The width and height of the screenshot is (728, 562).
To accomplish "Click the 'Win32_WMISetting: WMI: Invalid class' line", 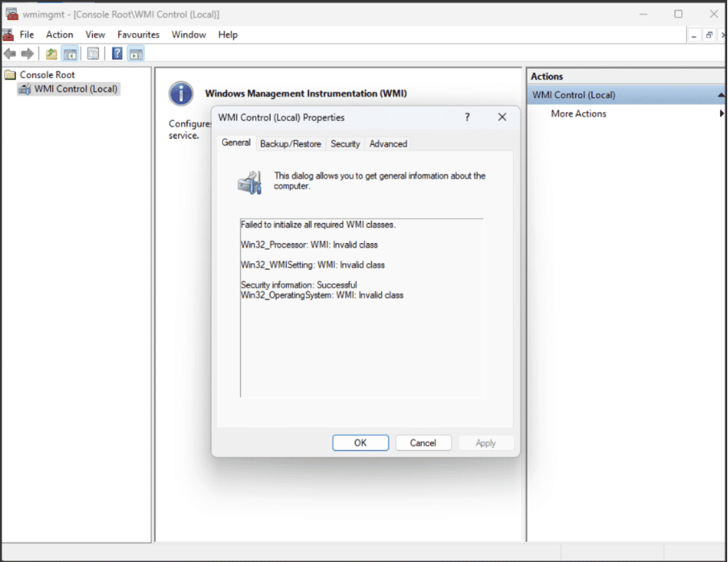I will (x=312, y=265).
